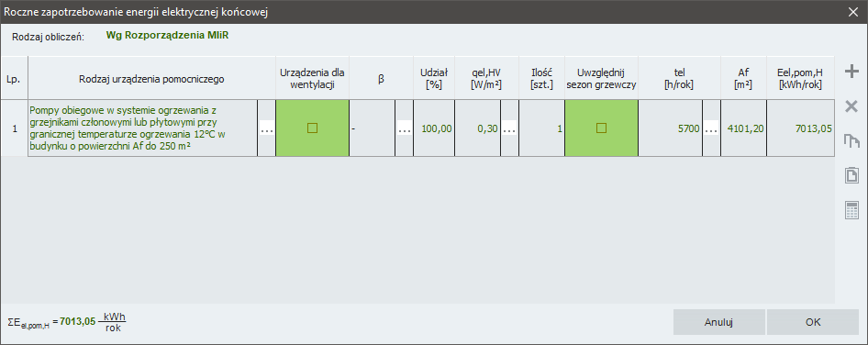Click the copy rows icon in sidebar
Image resolution: width=868 pixels, height=345 pixels.
click(x=851, y=141)
